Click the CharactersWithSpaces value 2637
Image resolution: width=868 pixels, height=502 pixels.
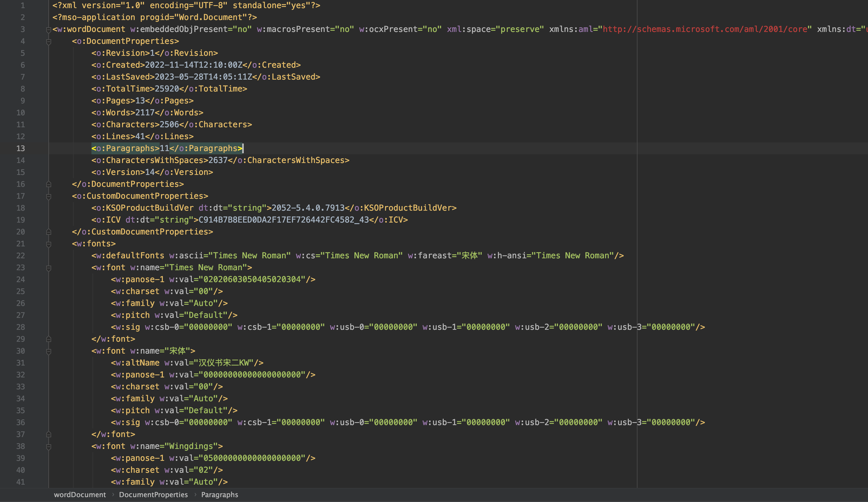[x=218, y=160]
